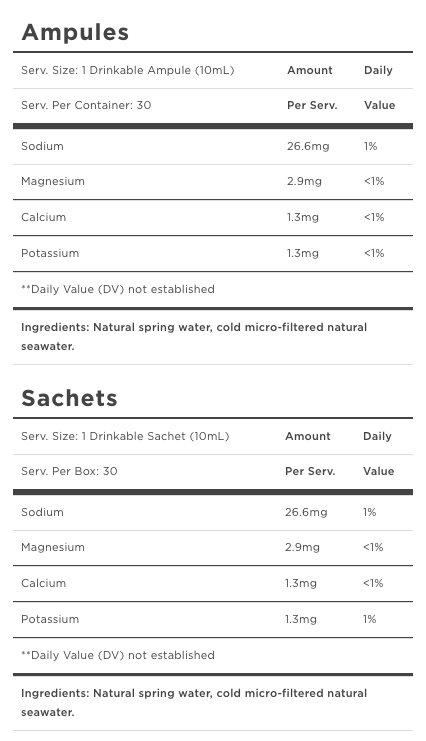Click Sodium row in Ampules table
426x741 pixels.
[213, 146]
